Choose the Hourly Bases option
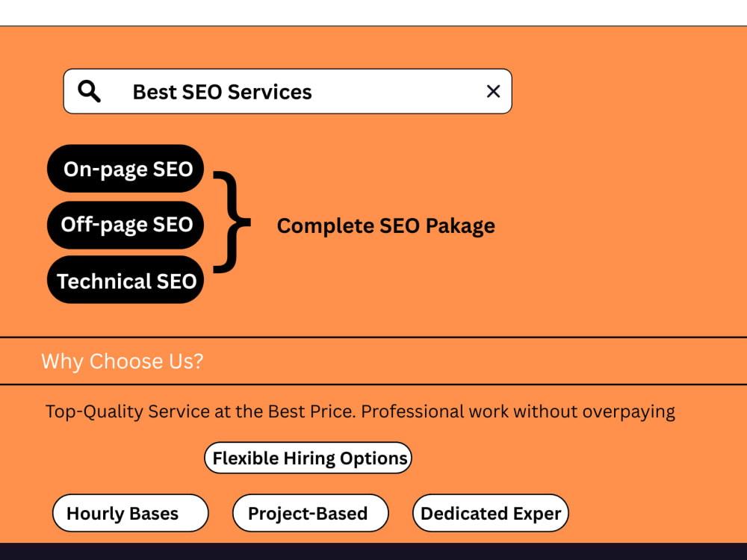This screenshot has width=747, height=560. [x=131, y=513]
